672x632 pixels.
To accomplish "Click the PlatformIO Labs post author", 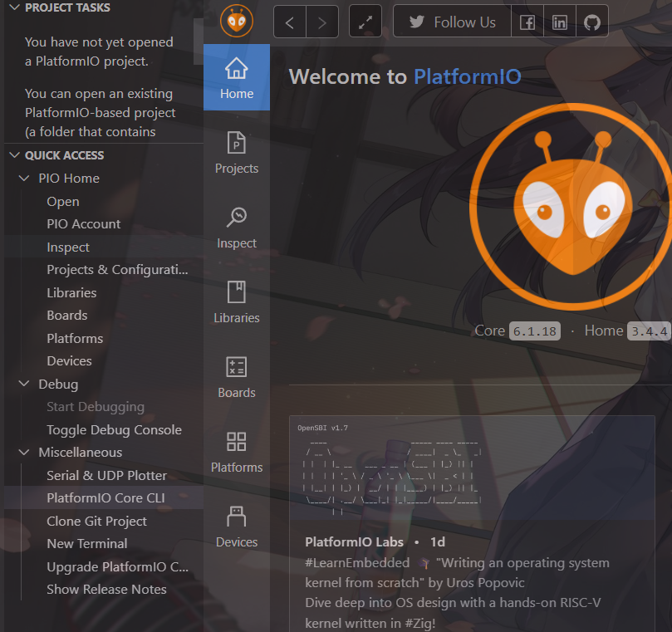I will click(x=355, y=542).
